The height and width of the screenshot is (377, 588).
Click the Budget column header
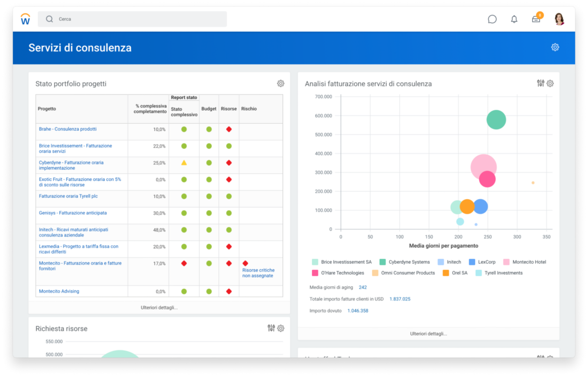coord(209,109)
